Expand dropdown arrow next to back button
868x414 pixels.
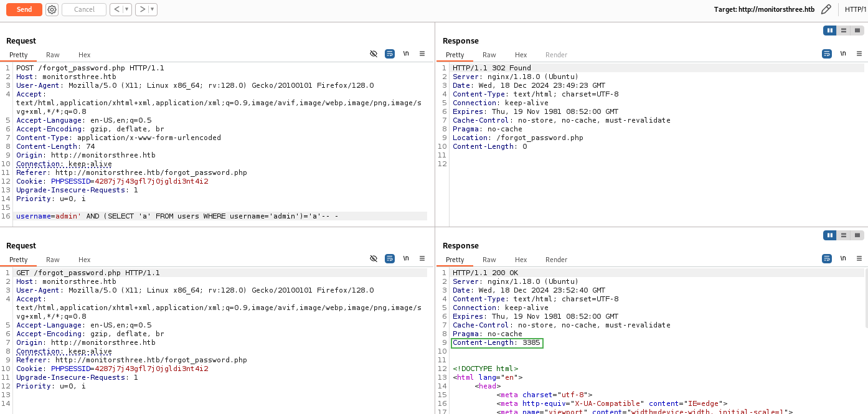click(127, 9)
